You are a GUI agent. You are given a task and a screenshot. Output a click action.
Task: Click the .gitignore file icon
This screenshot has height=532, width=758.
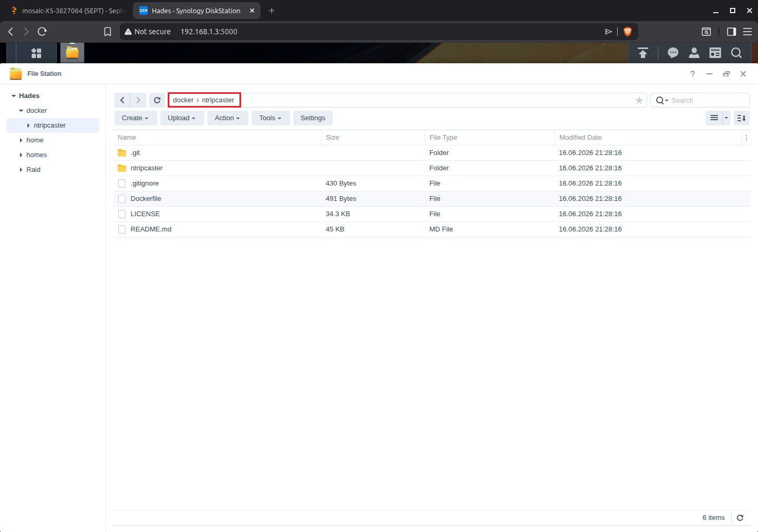pos(122,183)
